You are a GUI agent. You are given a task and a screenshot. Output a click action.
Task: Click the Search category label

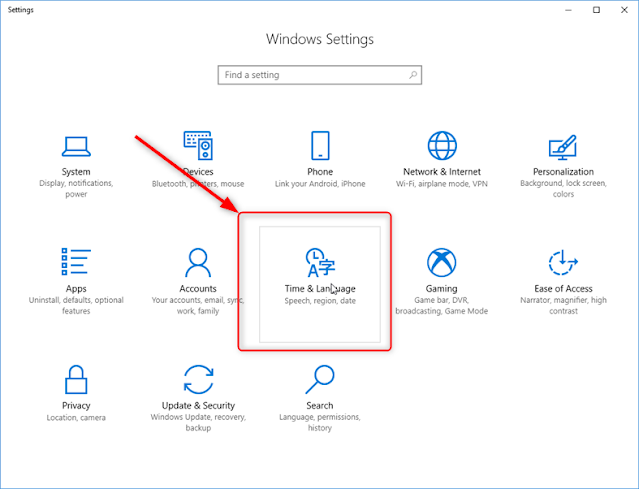pyautogui.click(x=320, y=405)
